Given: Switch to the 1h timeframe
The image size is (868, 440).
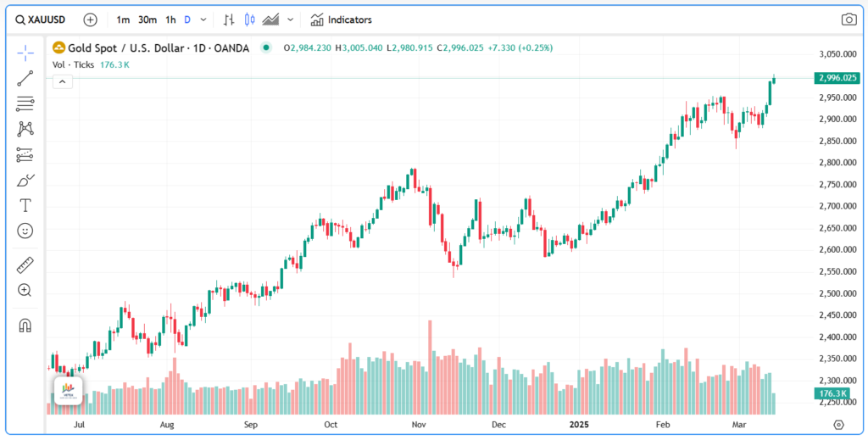Looking at the screenshot, I should click(170, 19).
